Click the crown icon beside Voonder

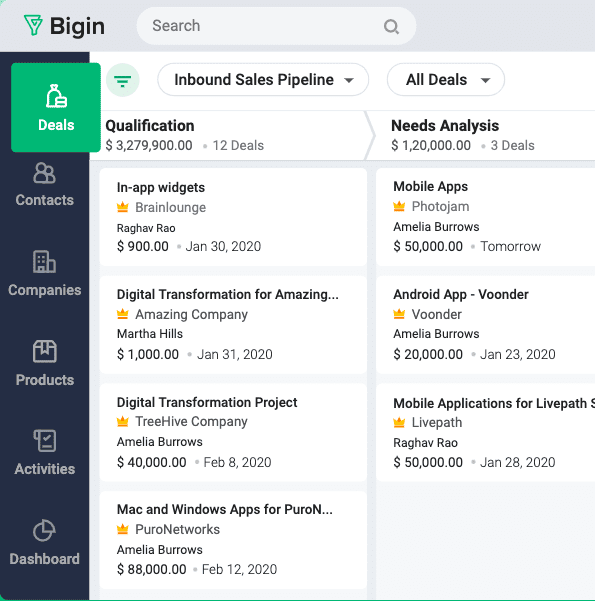pyautogui.click(x=399, y=314)
